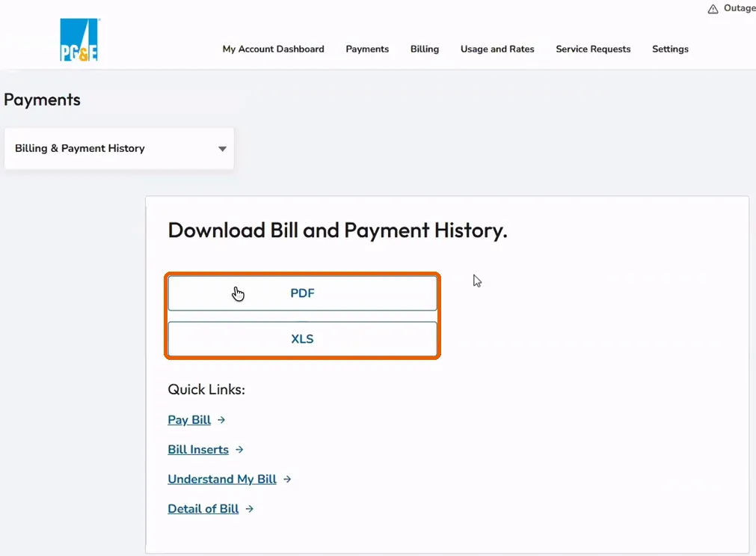This screenshot has width=756, height=556.
Task: Open the Outage link at top right
Action: coord(739,8)
